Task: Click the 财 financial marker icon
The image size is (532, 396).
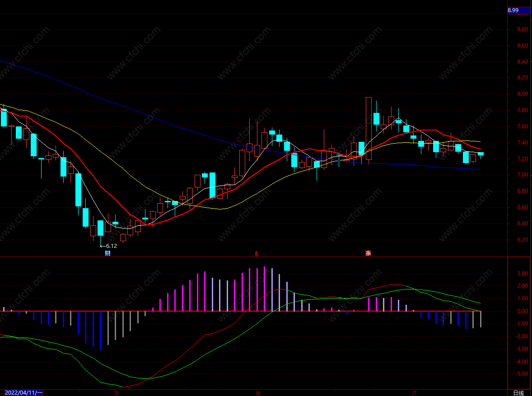Action: pyautogui.click(x=107, y=253)
